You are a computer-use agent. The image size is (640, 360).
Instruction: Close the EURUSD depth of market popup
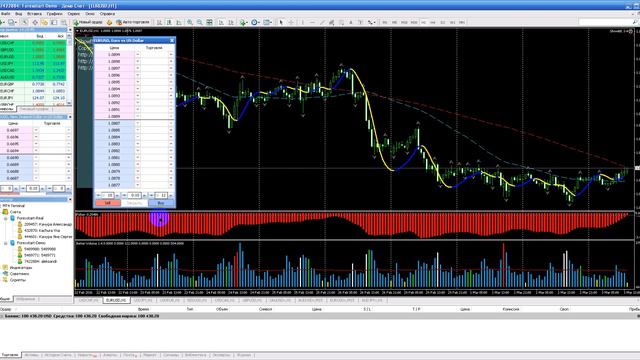coord(172,40)
